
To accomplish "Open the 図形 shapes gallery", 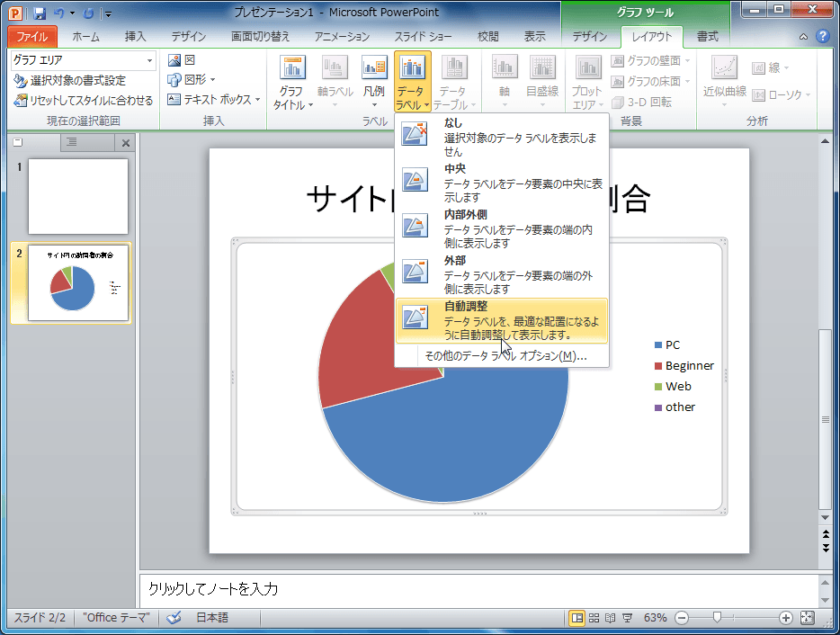I will [192, 80].
